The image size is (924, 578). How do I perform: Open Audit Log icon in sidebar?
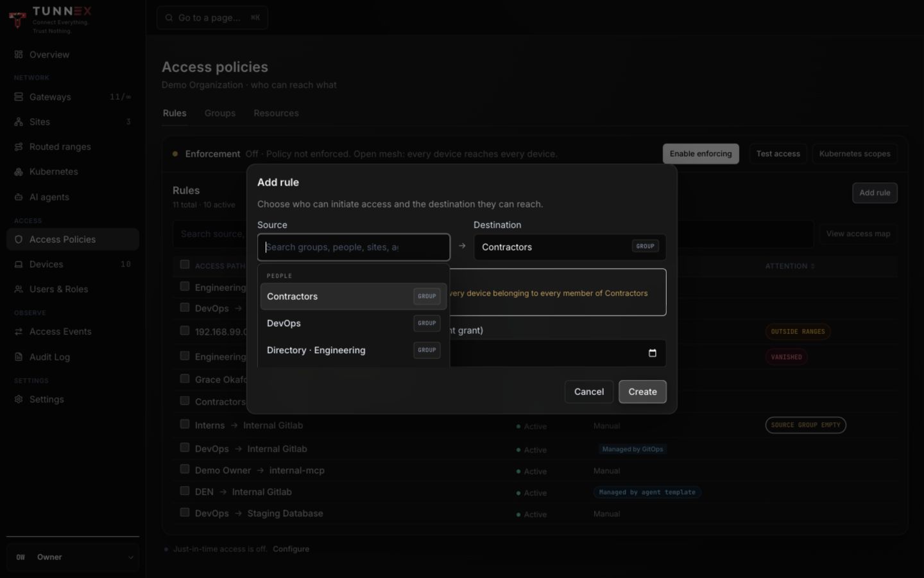point(19,357)
